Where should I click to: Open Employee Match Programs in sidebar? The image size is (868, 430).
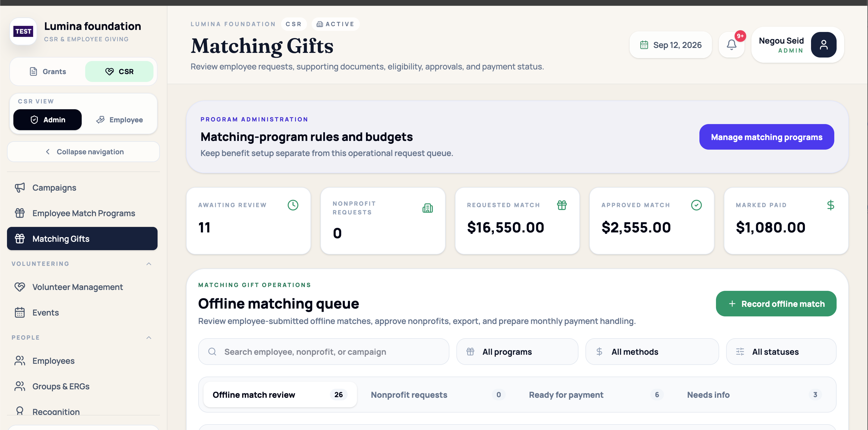pyautogui.click(x=82, y=213)
